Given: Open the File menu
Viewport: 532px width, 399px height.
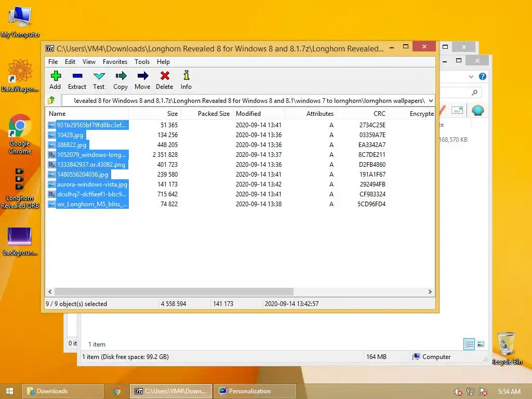Looking at the screenshot, I should tap(53, 62).
